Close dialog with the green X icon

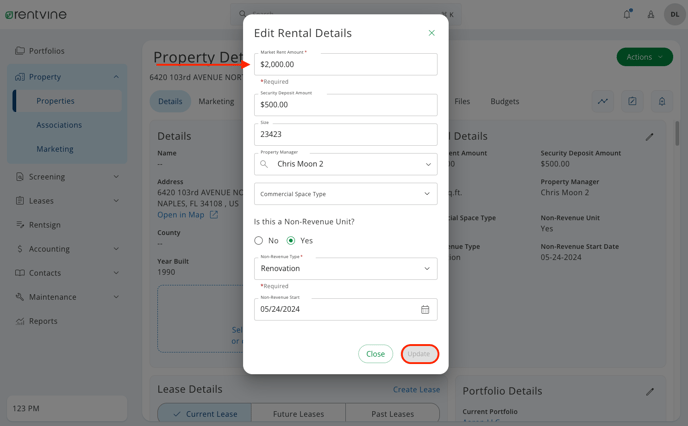pos(431,33)
